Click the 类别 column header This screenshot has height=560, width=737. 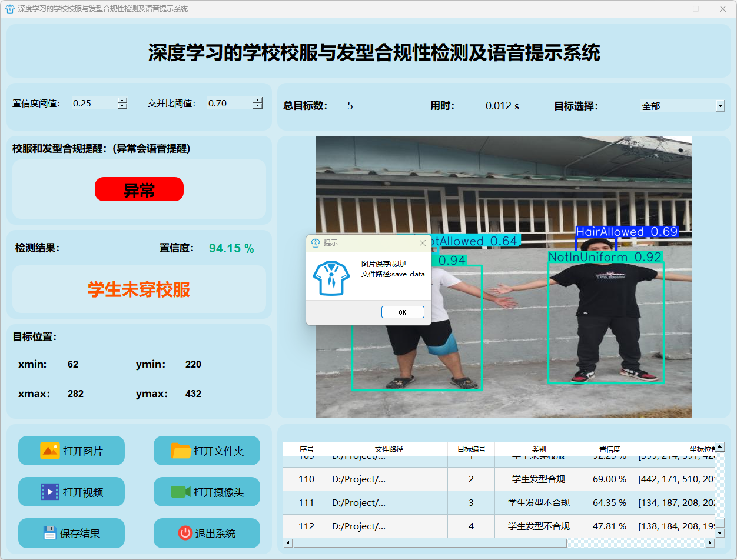point(539,449)
